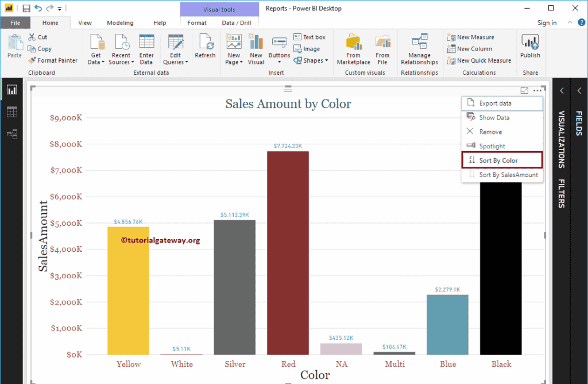Select Sort By Color in the menu
Image resolution: width=588 pixels, height=384 pixels.
(502, 160)
